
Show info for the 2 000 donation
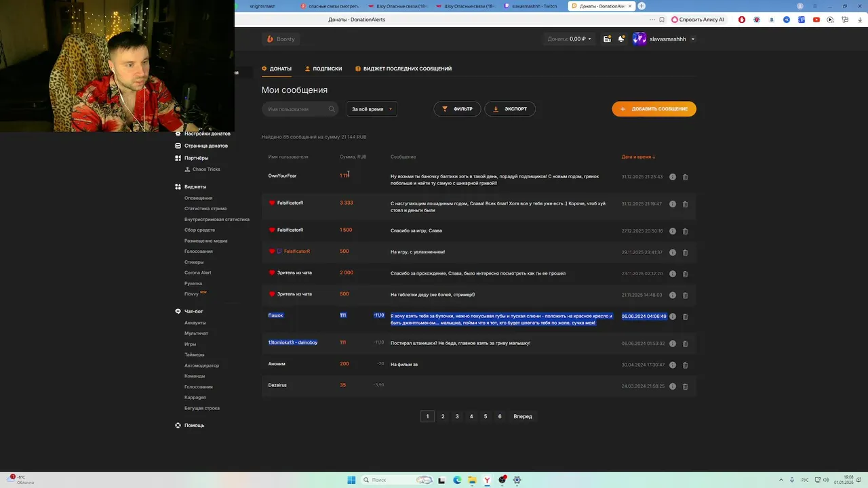[x=672, y=274]
